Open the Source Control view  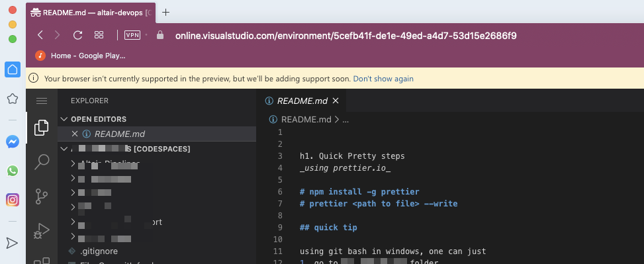[42, 197]
